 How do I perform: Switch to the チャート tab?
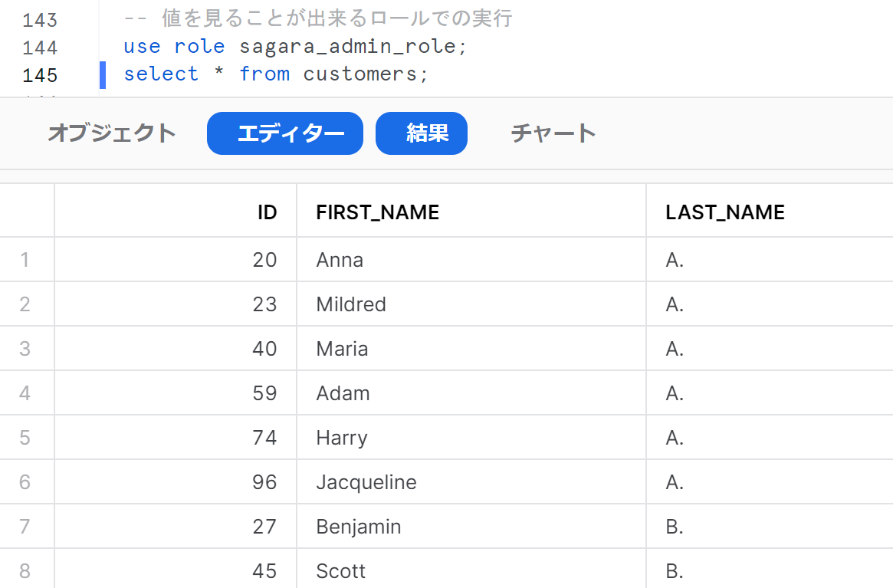(553, 133)
